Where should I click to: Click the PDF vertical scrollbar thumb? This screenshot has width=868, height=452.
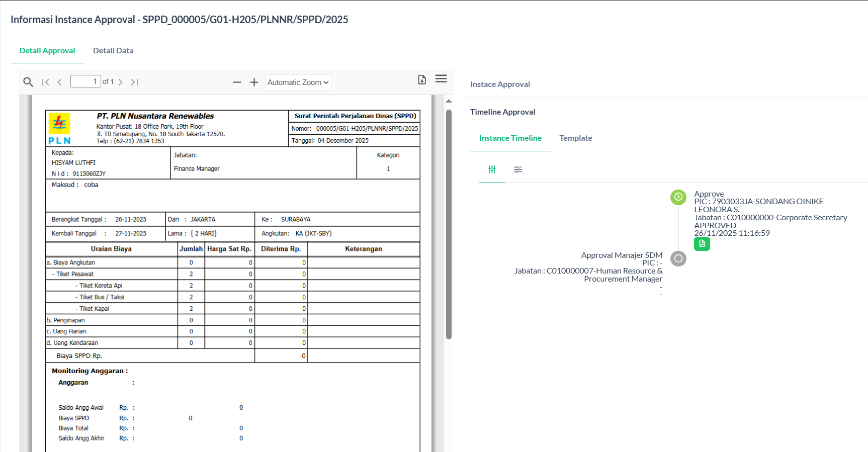(449, 224)
